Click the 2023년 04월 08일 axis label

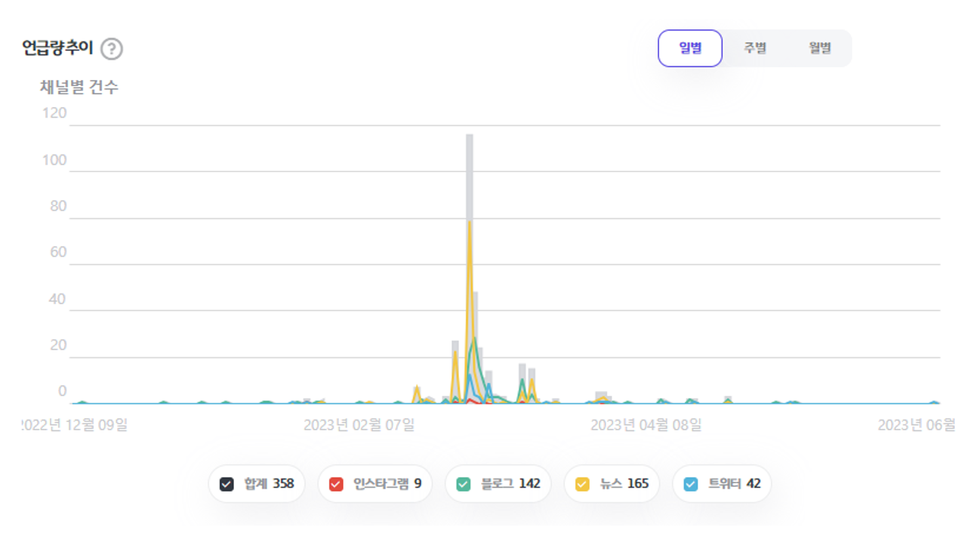pos(646,425)
